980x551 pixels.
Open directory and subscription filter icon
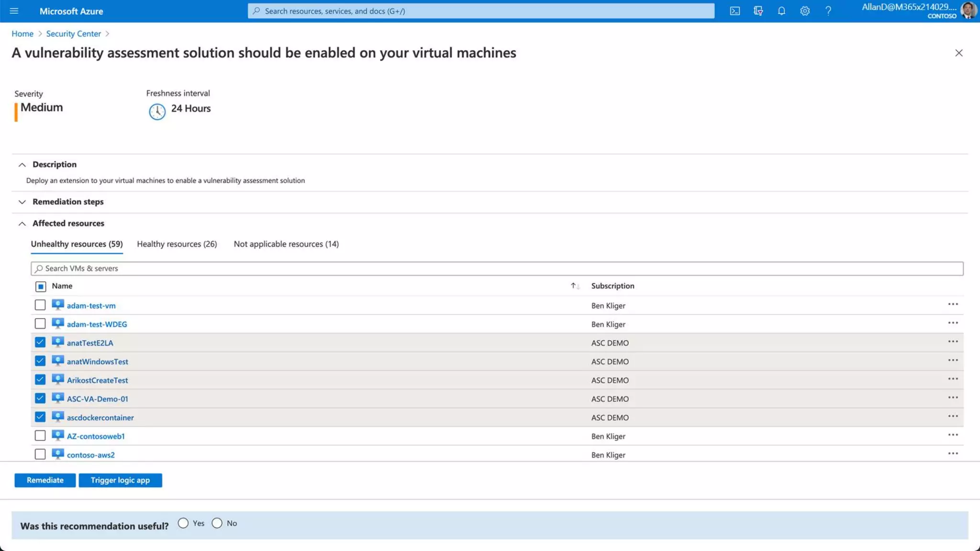coord(758,11)
